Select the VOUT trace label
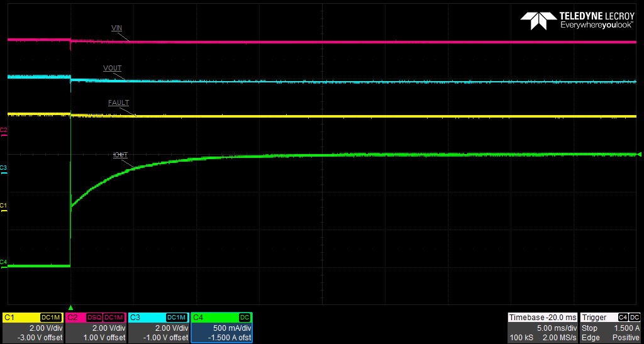The height and width of the screenshot is (344, 644). point(112,68)
